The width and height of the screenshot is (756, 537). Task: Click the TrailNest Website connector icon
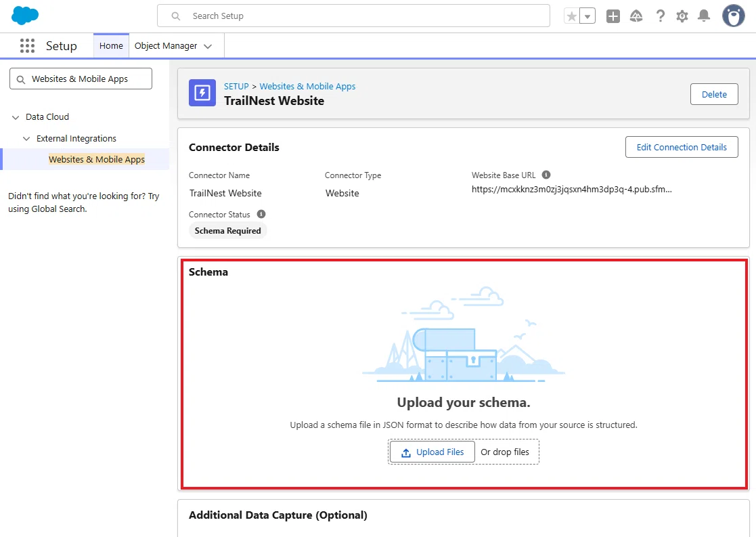tap(202, 93)
